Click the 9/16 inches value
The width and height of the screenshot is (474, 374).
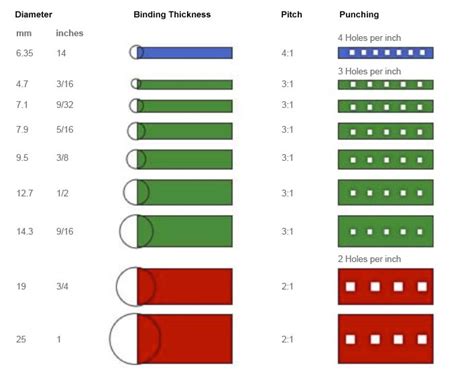coord(65,231)
